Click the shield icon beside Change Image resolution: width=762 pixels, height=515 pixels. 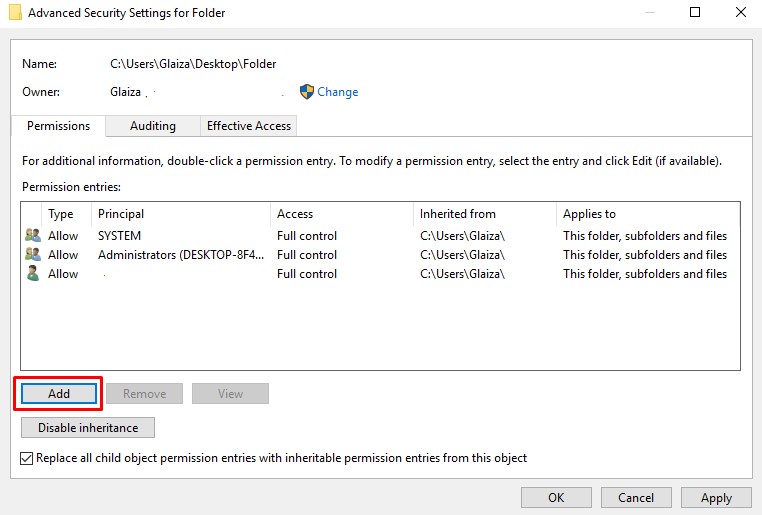click(x=307, y=92)
